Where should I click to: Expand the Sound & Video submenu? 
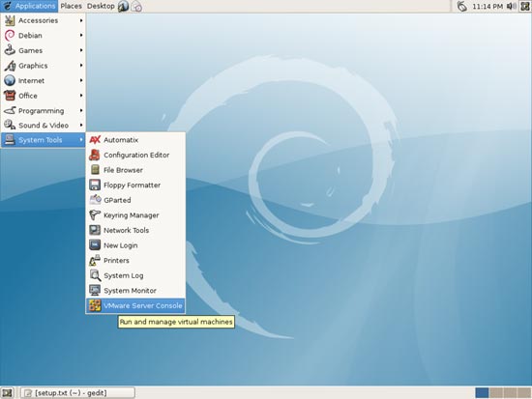44,125
